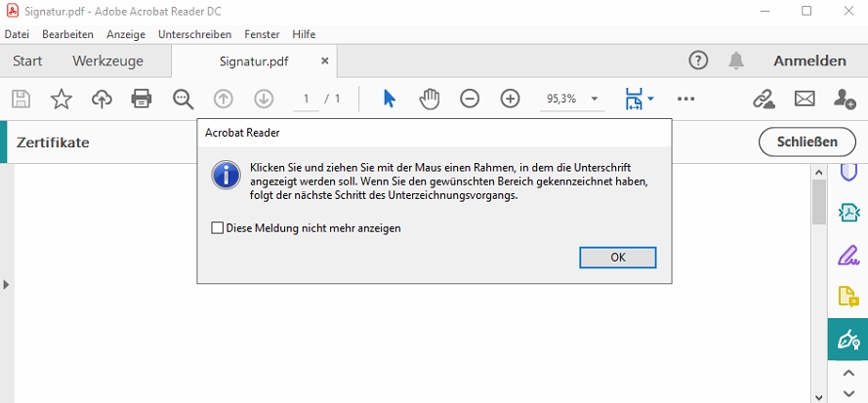Image resolution: width=868 pixels, height=403 pixels.
Task: Click the Zoom out minus icon
Action: [x=470, y=100]
